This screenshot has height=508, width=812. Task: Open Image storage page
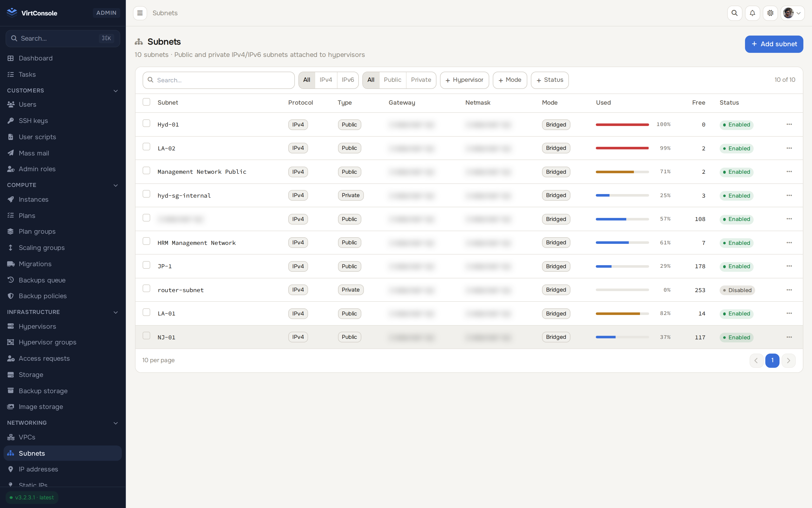pyautogui.click(x=63, y=407)
